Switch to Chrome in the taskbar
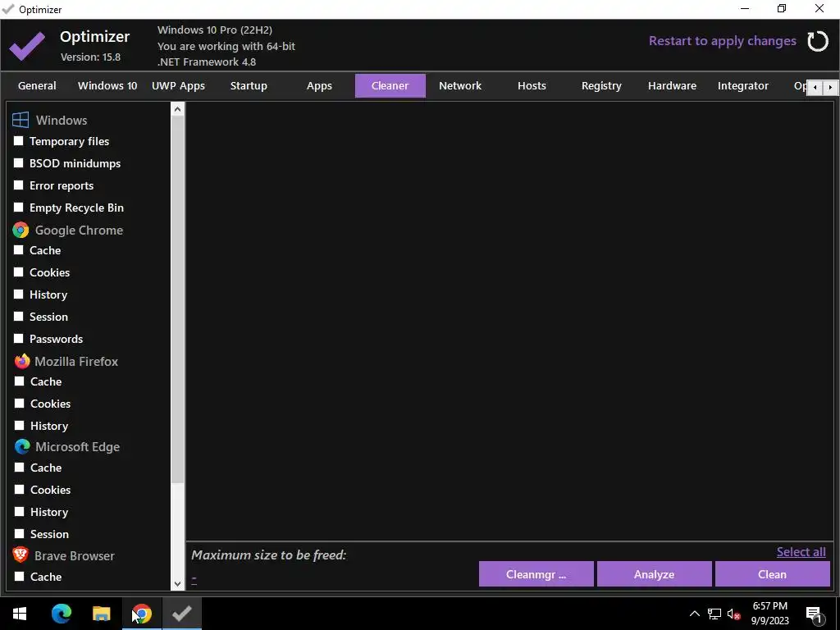This screenshot has height=630, width=840. click(x=141, y=614)
